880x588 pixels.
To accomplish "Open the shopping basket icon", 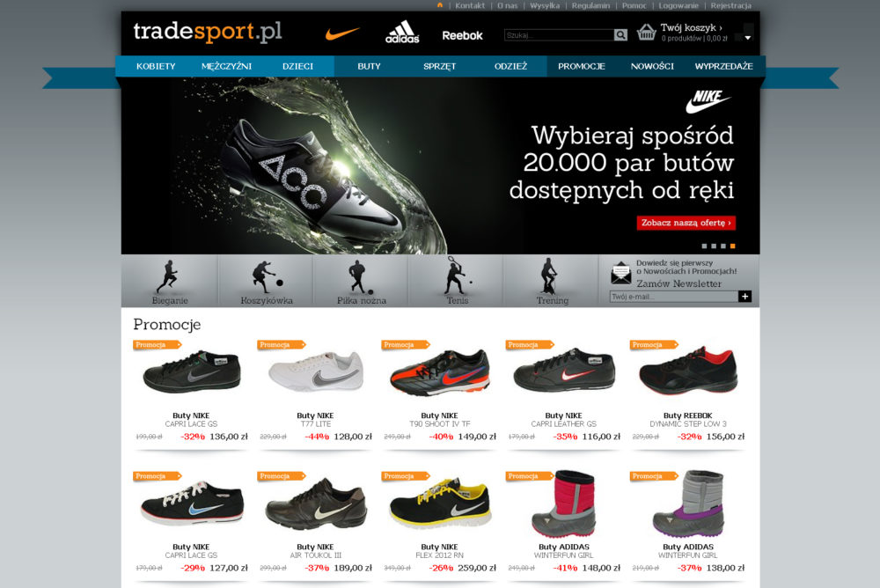I will click(647, 32).
